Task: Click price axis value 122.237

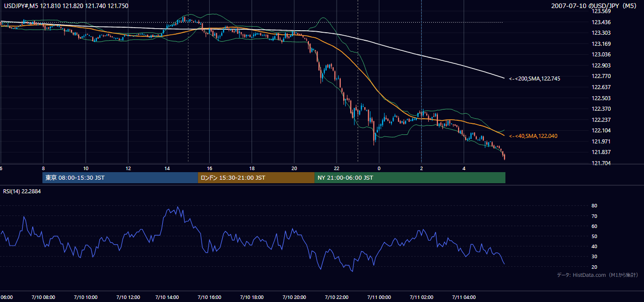Action: pyautogui.click(x=601, y=120)
